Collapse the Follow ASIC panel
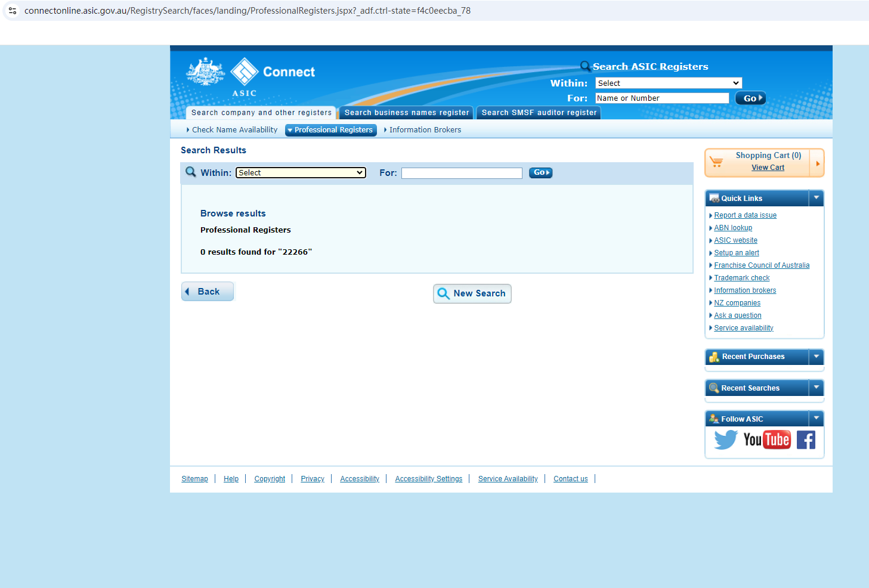 (x=817, y=419)
